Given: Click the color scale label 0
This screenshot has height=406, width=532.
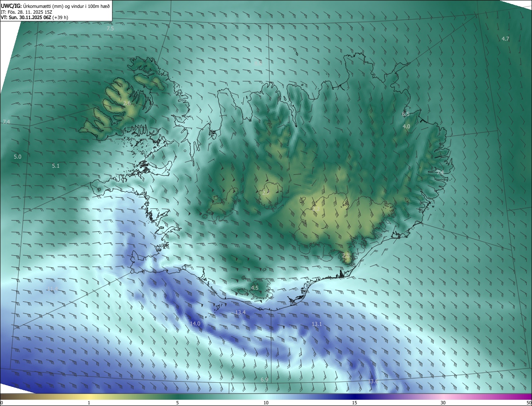Looking at the screenshot, I should coord(1,403).
